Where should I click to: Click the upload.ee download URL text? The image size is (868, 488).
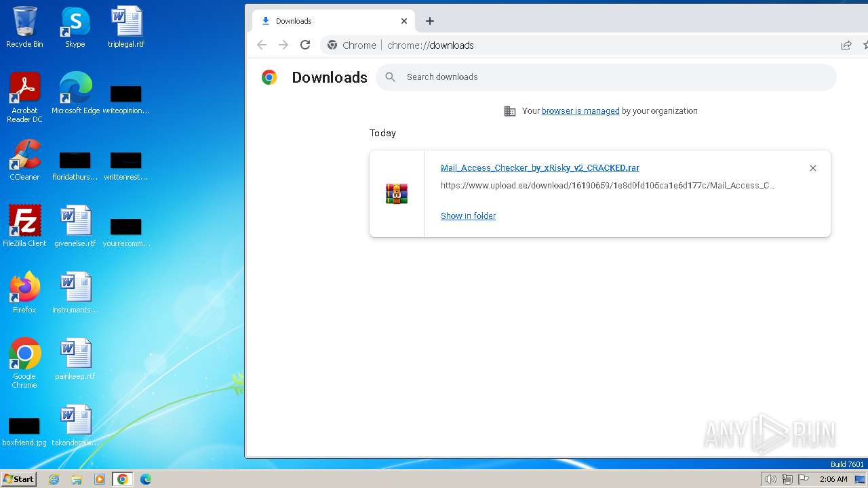tap(608, 186)
